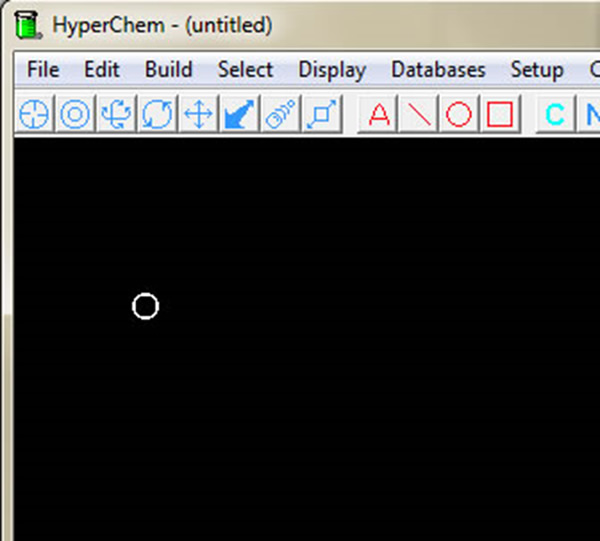This screenshot has width=600, height=541.
Task: Open the Select menu
Action: 245,70
